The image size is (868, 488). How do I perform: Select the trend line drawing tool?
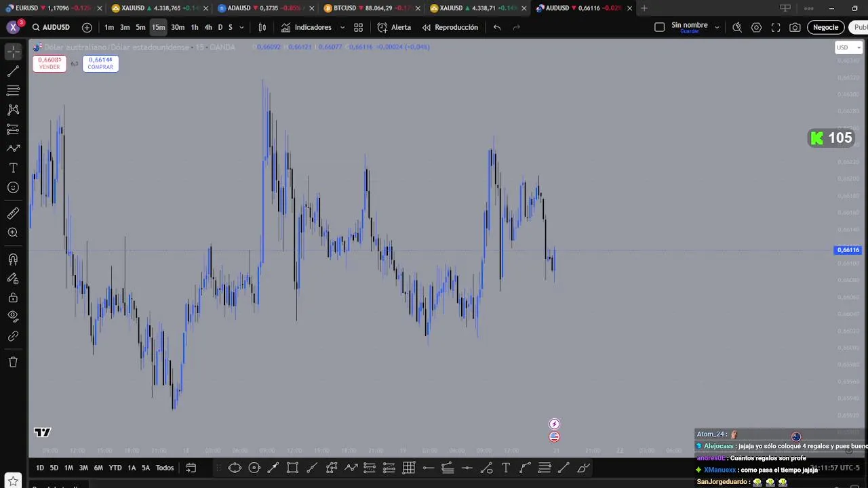(13, 71)
